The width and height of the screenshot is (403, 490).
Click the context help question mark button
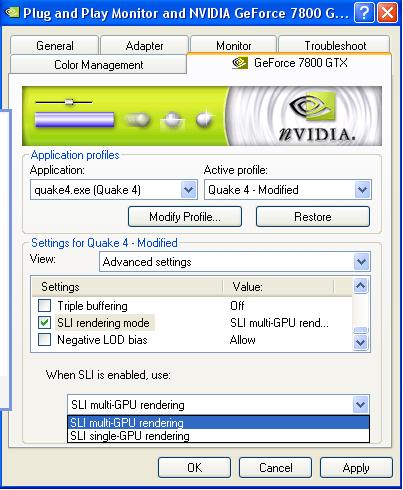point(364,13)
